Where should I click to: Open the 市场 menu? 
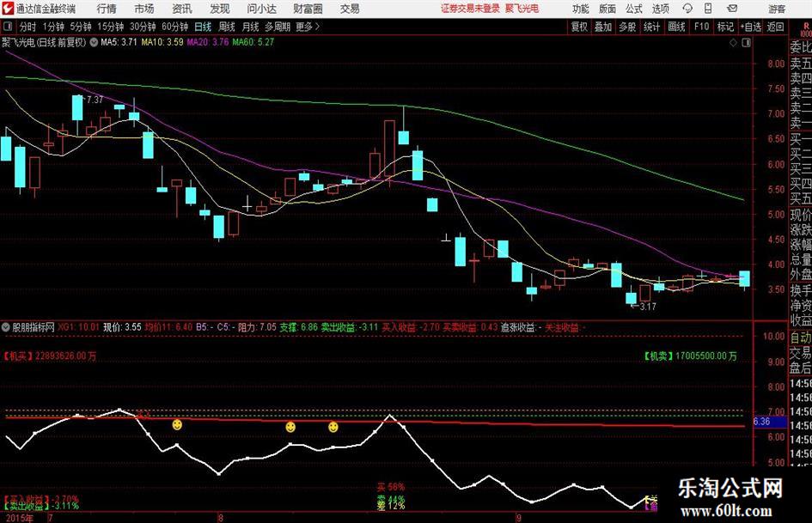click(144, 9)
